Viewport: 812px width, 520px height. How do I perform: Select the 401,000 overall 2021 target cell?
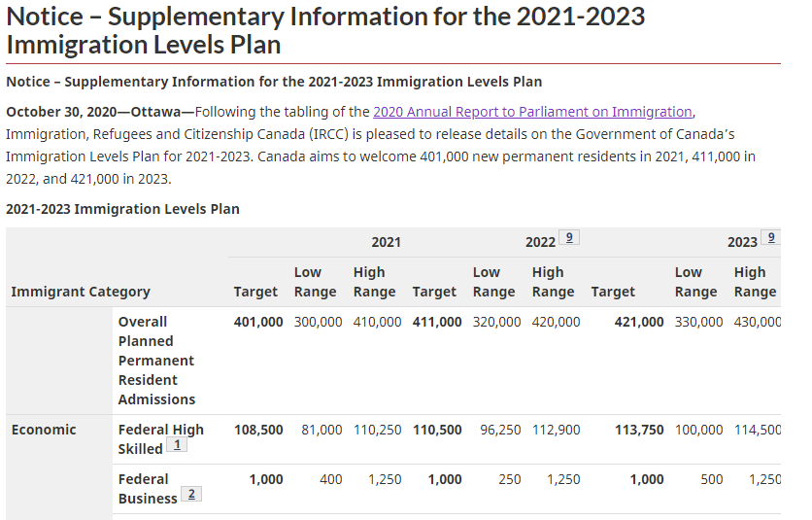click(258, 322)
